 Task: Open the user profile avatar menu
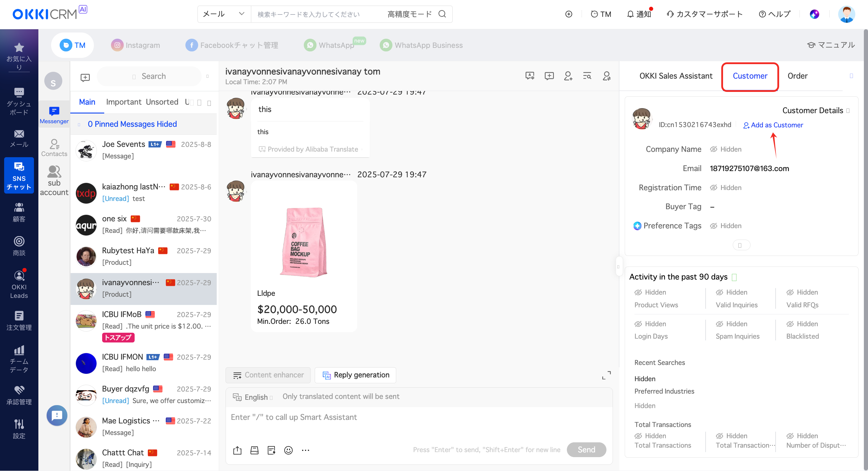846,14
